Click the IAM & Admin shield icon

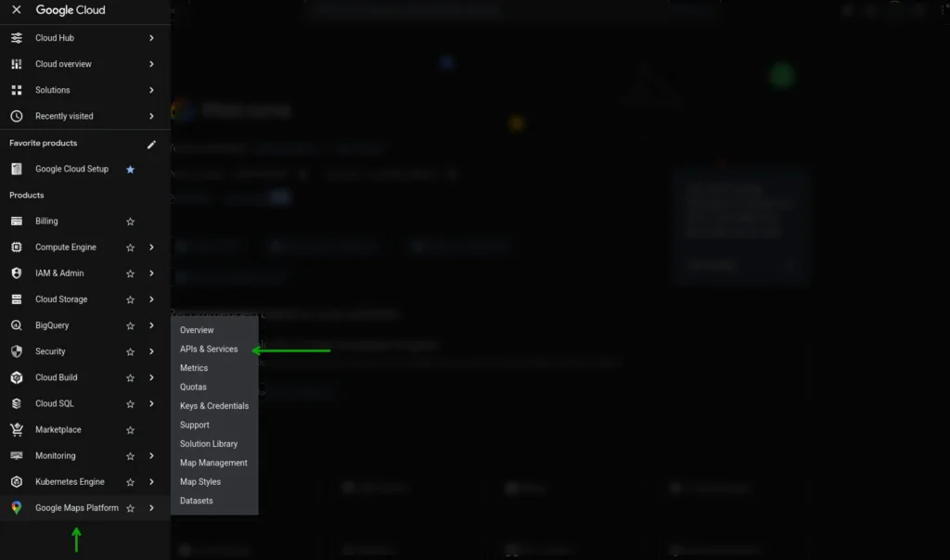point(15,273)
